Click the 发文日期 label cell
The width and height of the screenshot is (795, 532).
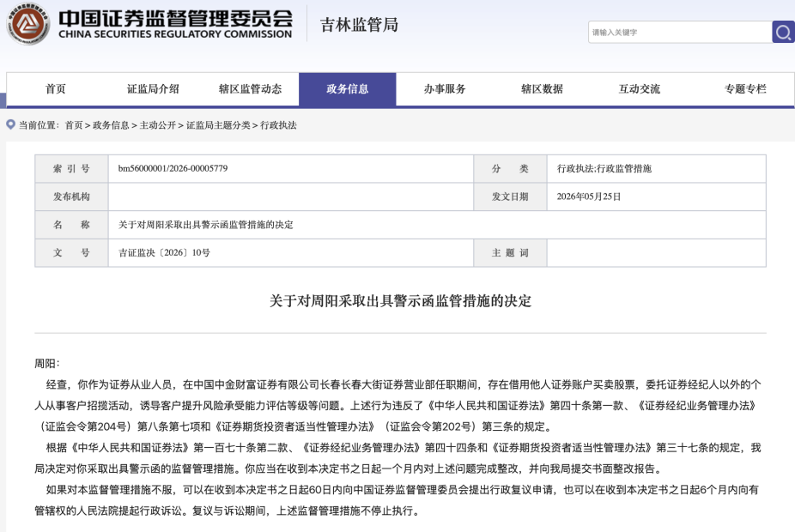tap(510, 196)
